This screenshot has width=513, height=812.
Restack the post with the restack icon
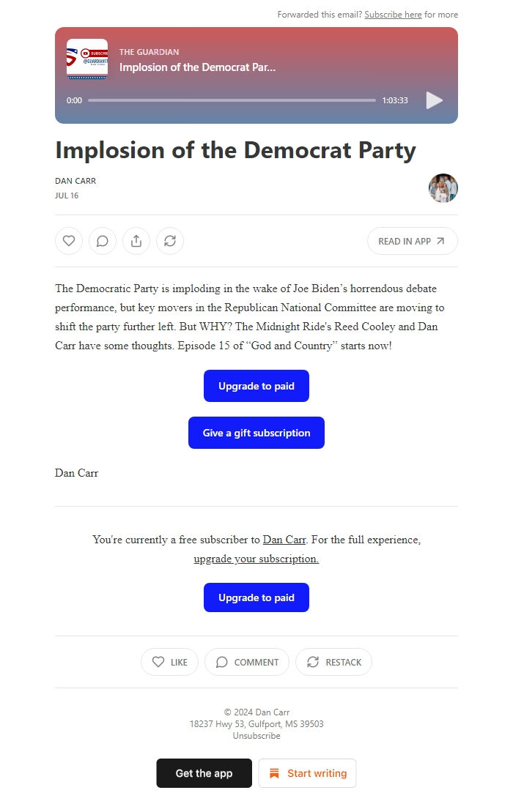click(170, 240)
